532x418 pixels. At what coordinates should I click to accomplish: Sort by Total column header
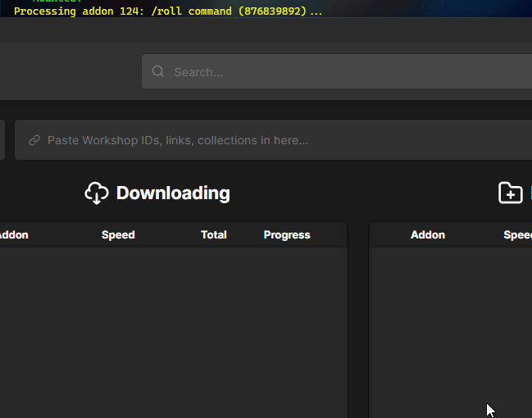click(214, 234)
